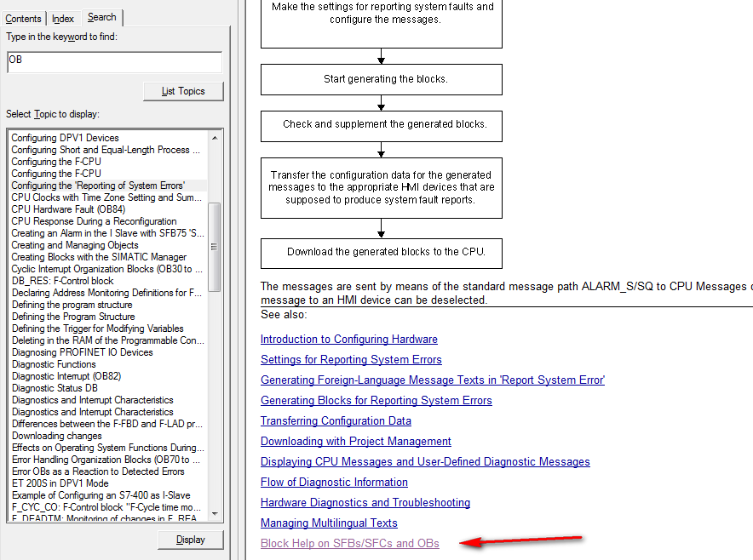Open the Introduction to Configuring Hardware link

(349, 340)
